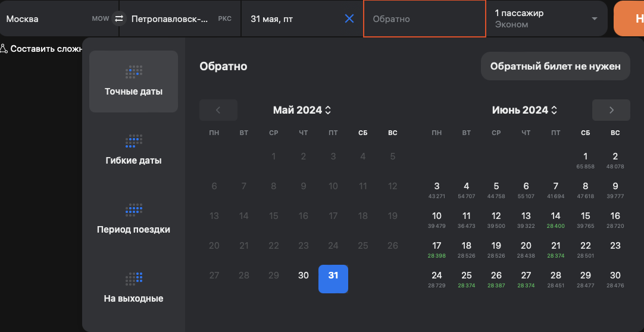Select June 13 priced 39 322
This screenshot has width=644, height=332.
(526, 220)
